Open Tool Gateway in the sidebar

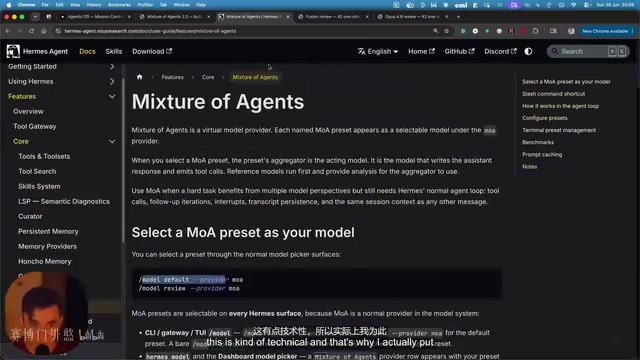coord(35,127)
